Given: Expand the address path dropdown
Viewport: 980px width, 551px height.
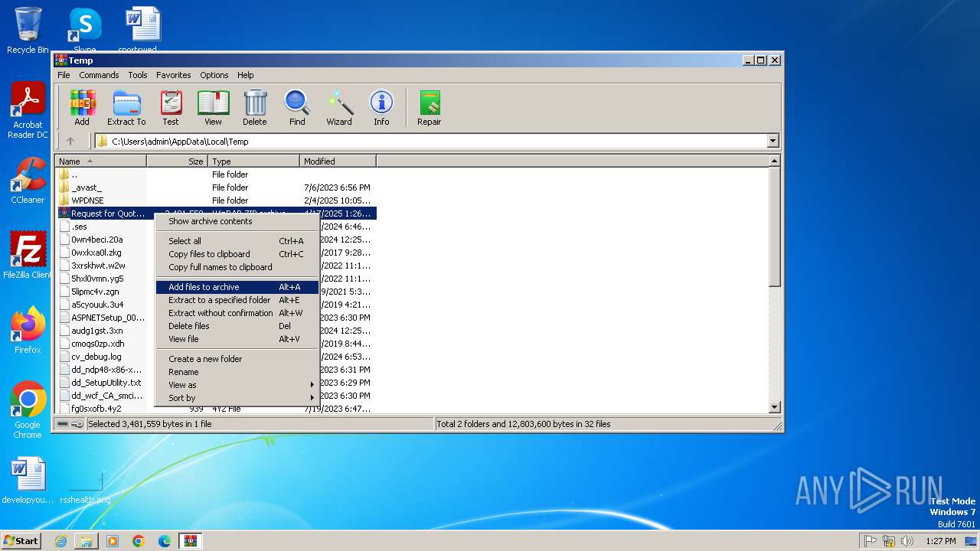Looking at the screenshot, I should [x=773, y=141].
